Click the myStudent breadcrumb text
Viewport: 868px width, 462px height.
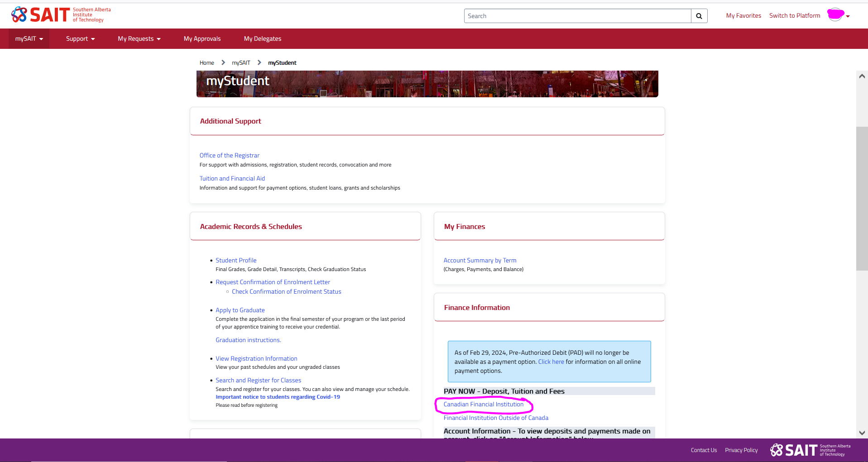point(282,63)
